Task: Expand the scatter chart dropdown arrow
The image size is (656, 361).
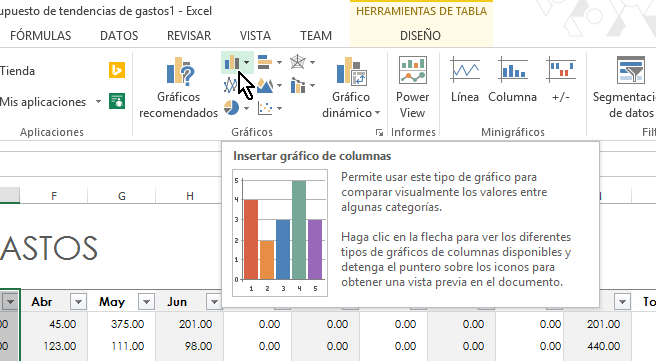Action: [279, 108]
